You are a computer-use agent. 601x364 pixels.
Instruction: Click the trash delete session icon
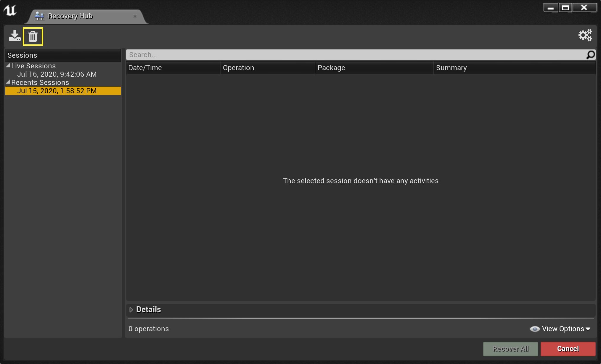(33, 36)
